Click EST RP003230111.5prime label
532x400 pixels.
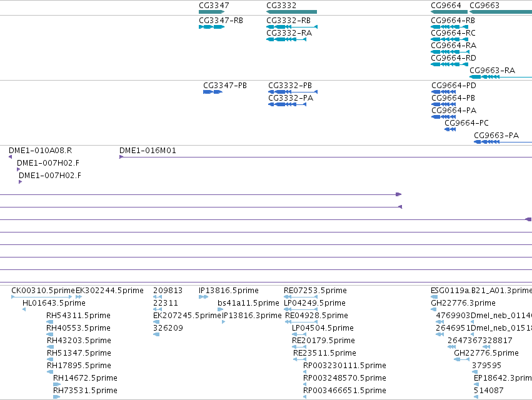click(x=344, y=366)
